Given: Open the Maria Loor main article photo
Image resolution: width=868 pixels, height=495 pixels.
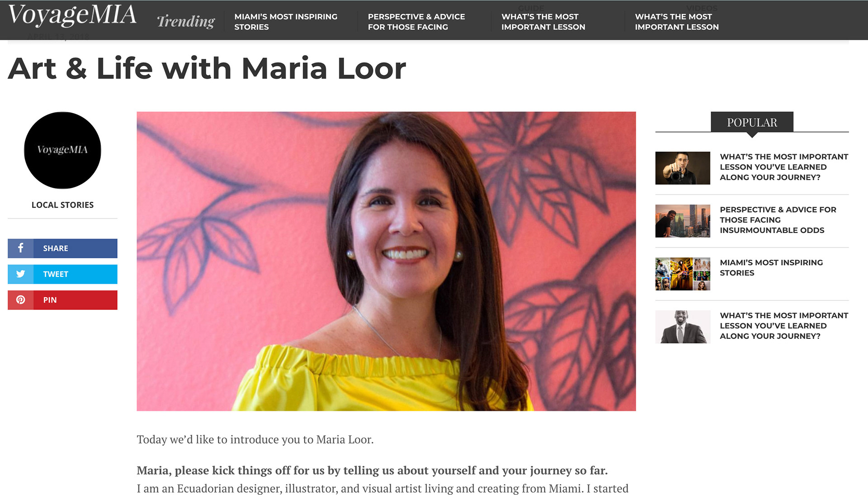Looking at the screenshot, I should [386, 261].
